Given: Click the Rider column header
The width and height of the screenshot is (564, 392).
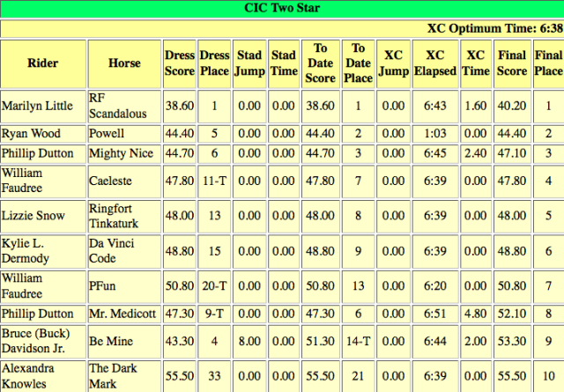Looking at the screenshot, I should click(x=43, y=63).
